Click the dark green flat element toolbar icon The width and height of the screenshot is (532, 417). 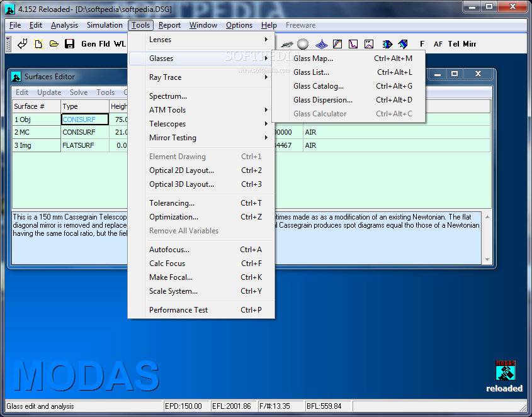click(x=287, y=44)
